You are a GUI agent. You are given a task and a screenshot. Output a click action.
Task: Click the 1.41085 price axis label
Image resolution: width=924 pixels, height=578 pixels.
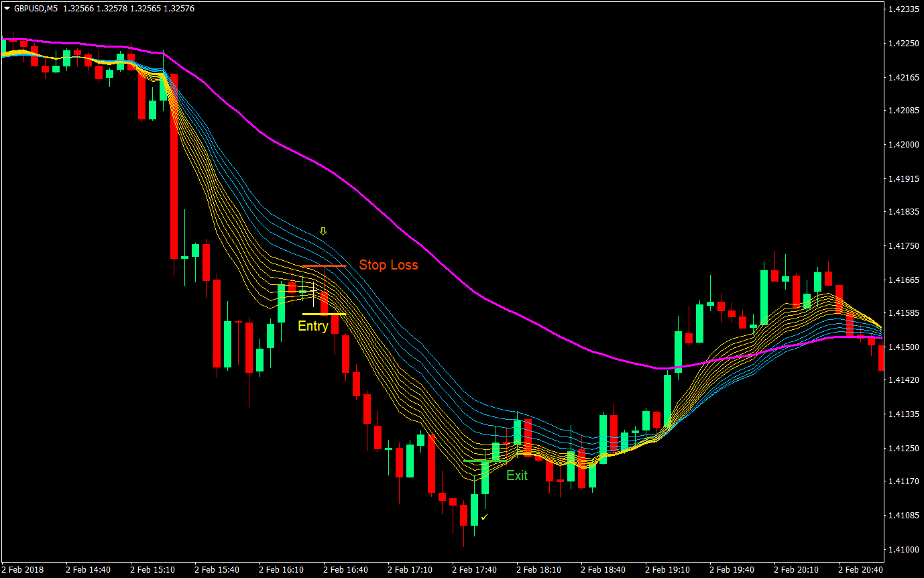(x=903, y=516)
